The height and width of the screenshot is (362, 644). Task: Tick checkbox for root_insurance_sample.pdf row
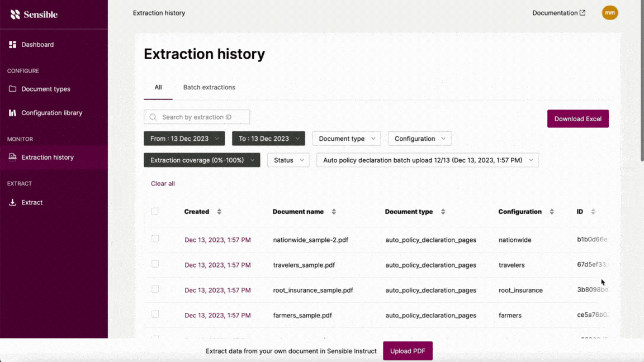pyautogui.click(x=155, y=289)
